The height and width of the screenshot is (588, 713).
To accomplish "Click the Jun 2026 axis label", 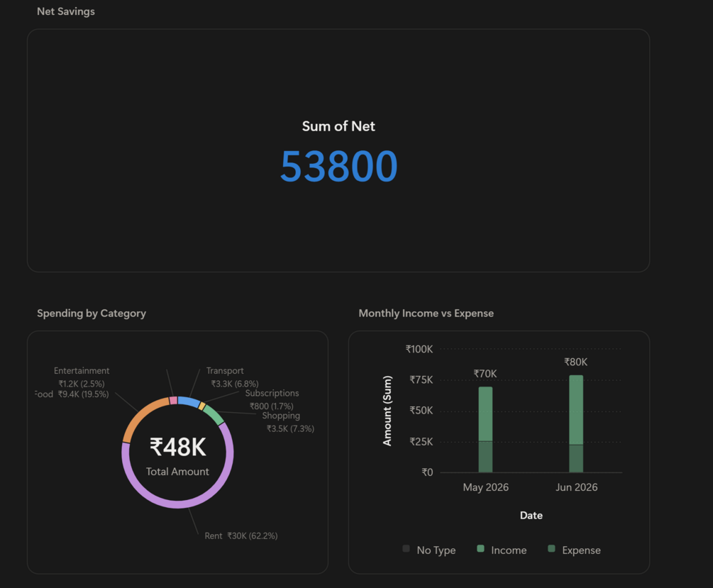I will pos(577,487).
